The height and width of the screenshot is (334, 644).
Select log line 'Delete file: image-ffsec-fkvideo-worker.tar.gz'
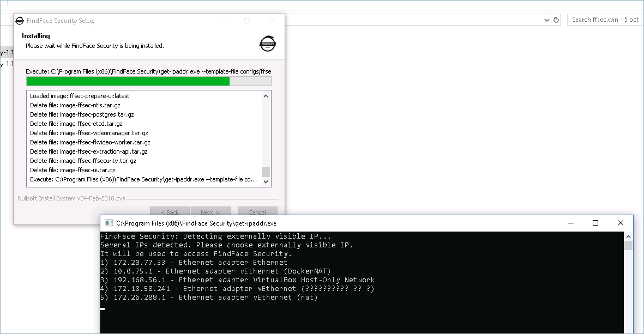pyautogui.click(x=90, y=142)
